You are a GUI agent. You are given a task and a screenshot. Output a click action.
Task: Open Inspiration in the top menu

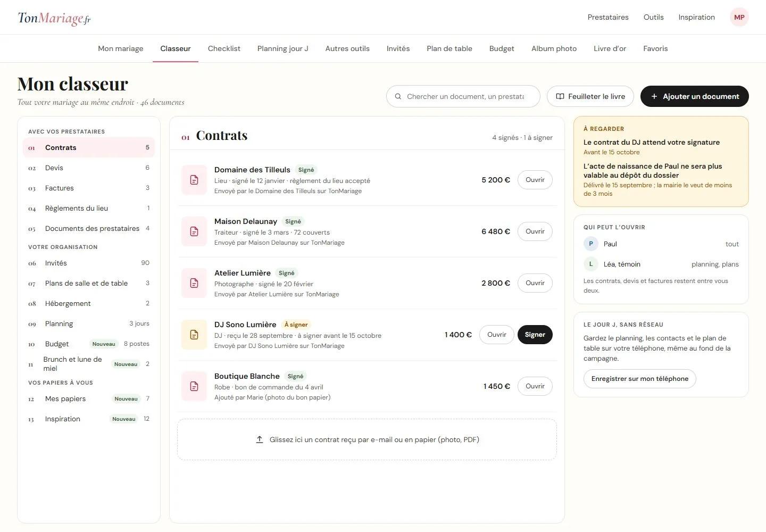point(696,17)
